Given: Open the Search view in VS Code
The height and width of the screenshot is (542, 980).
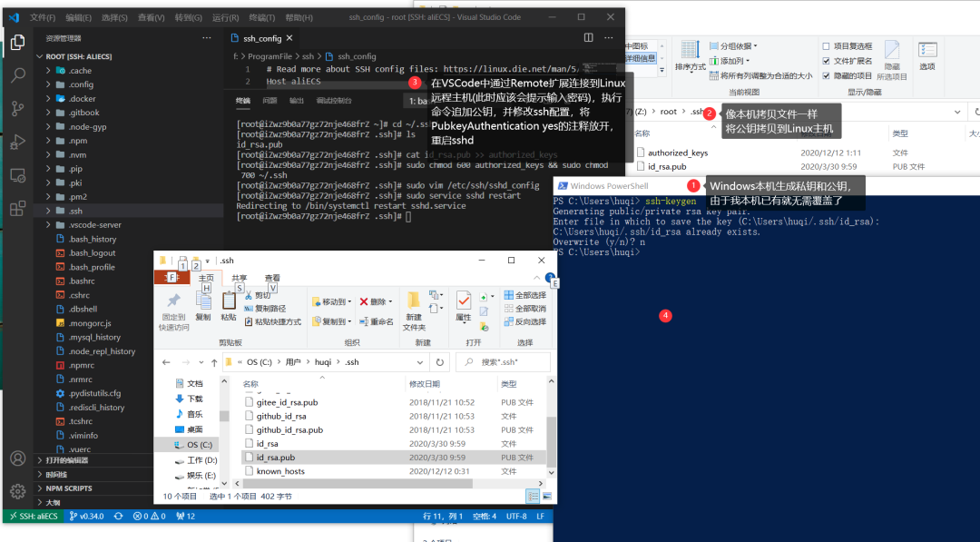Looking at the screenshot, I should click(x=17, y=75).
